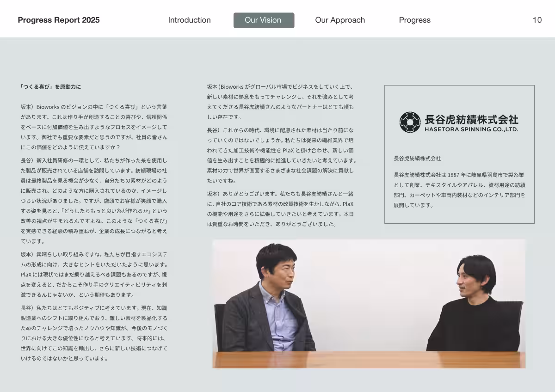Image resolution: width=555 pixels, height=392 pixels.
Task: Go to the Progress tab
Action: pyautogui.click(x=414, y=20)
